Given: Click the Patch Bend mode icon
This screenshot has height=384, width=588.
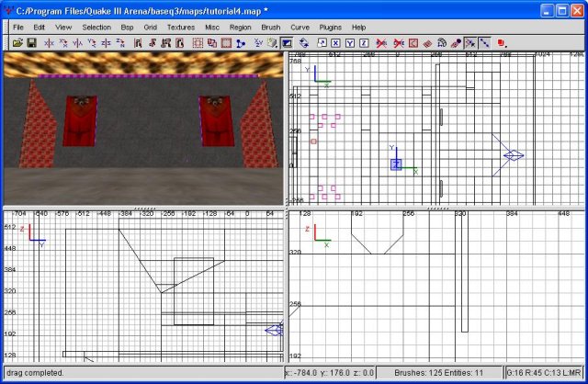Looking at the screenshot, I should 442,43.
